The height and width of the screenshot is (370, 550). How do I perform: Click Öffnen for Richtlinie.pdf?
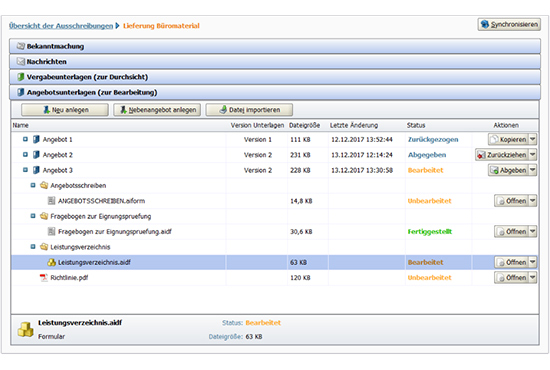point(511,278)
